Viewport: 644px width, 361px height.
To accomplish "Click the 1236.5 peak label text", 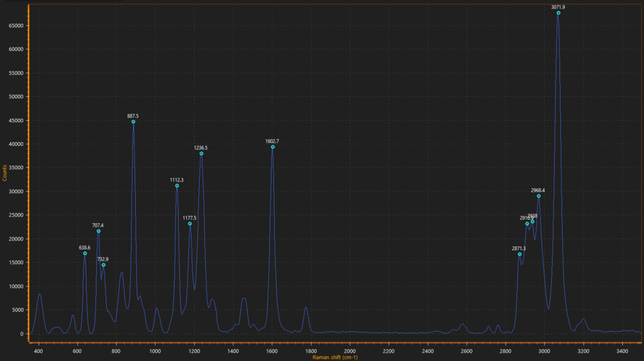I will (201, 148).
